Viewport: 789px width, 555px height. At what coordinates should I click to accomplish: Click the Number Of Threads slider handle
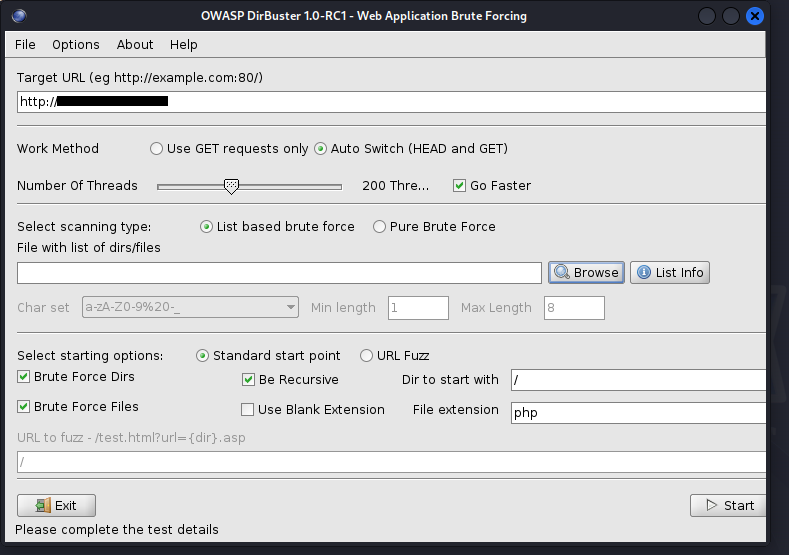pyautogui.click(x=231, y=186)
